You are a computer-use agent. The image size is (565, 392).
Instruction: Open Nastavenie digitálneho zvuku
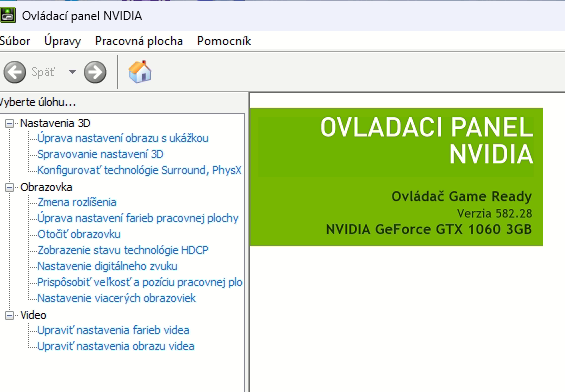tap(107, 266)
